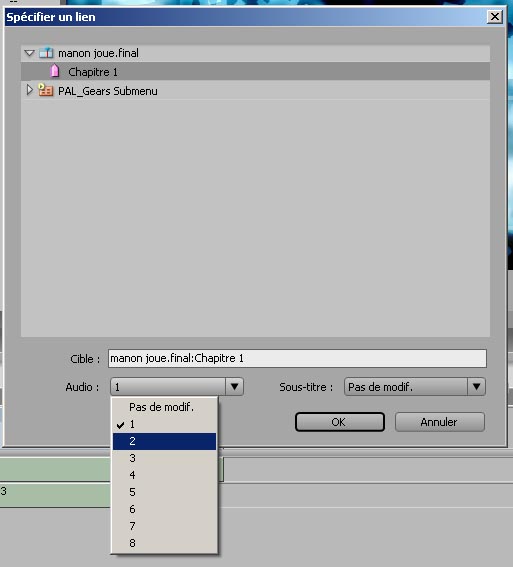
Task: Open the Sous-titre dropdown arrow
Action: [x=476, y=387]
